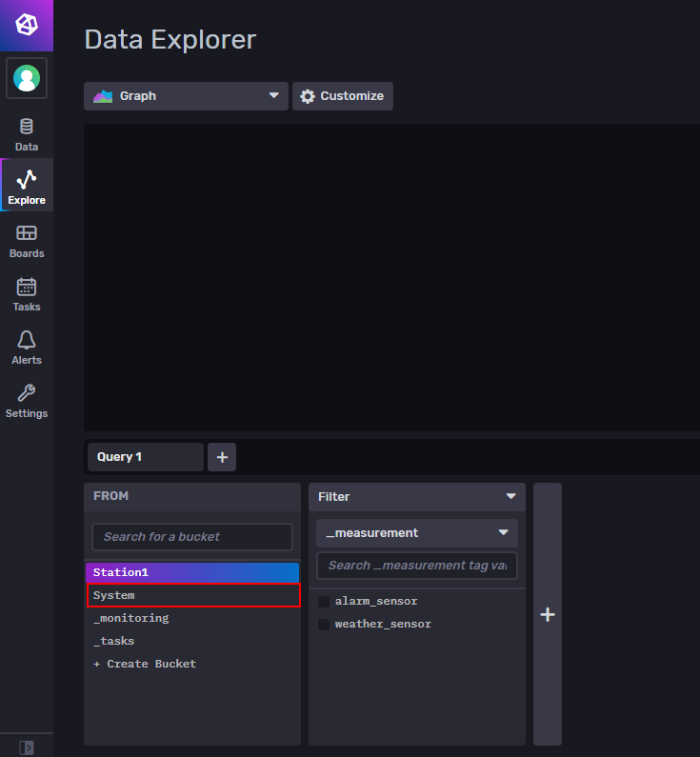Click the Search _measurement tag values field
700x757 pixels.
click(x=417, y=566)
